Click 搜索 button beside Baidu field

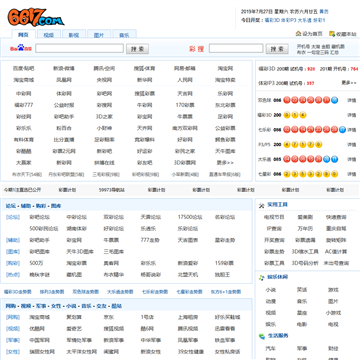pyautogui.click(x=137, y=49)
